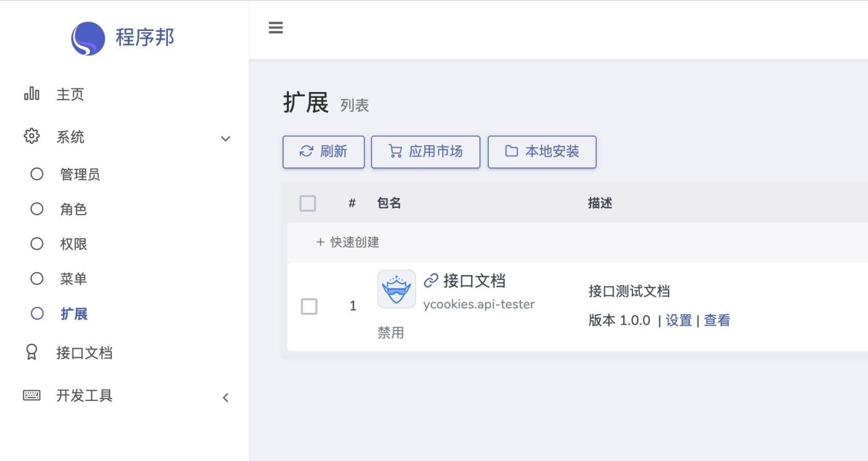Check the checkbox for row 1
This screenshot has height=461, width=868.
click(309, 306)
